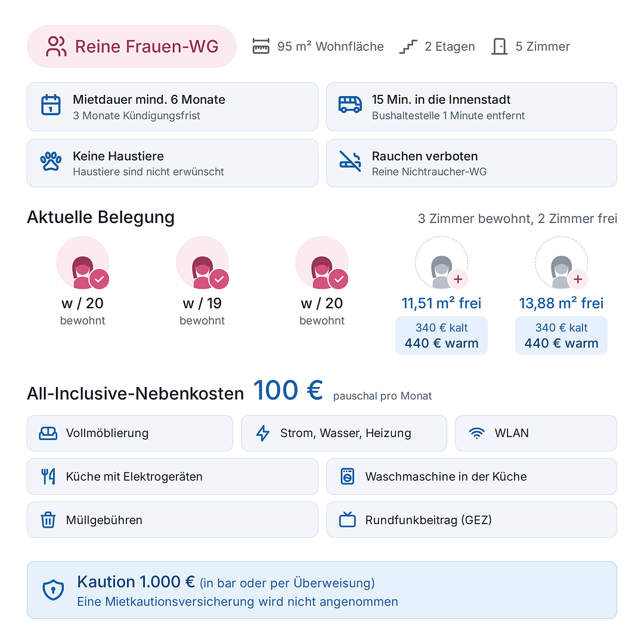
Task: Click the first resident avatar w / 20
Action: pyautogui.click(x=82, y=263)
